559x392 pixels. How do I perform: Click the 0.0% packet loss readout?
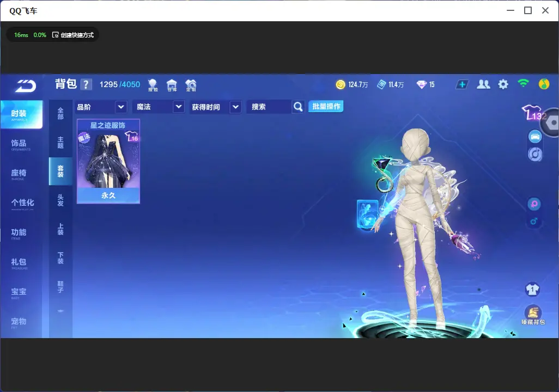(x=40, y=35)
